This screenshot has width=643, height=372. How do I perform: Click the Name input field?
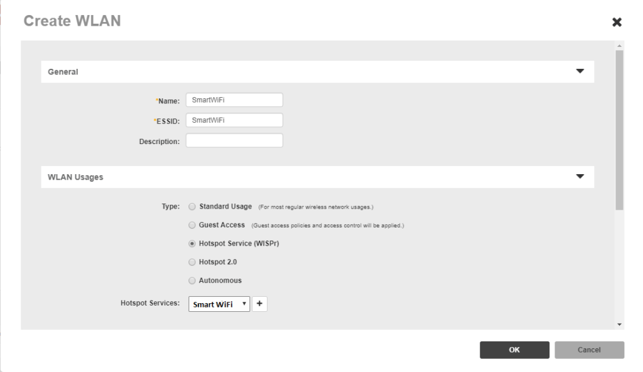(234, 100)
